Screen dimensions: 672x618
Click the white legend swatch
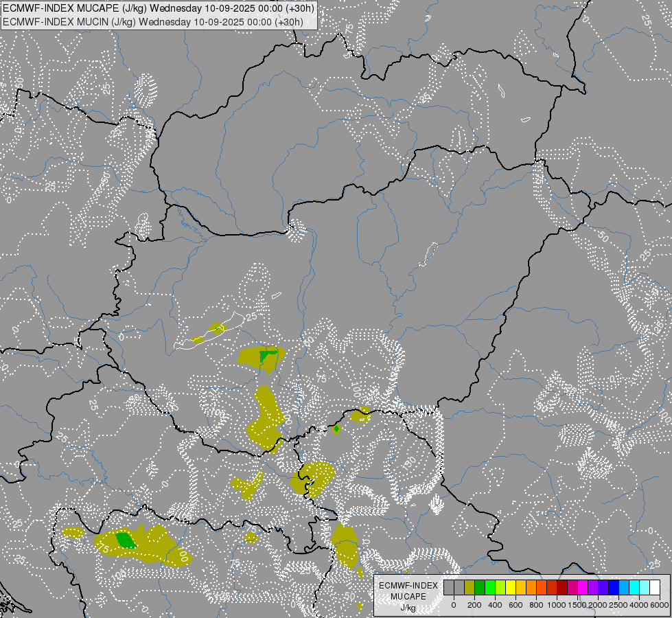pyautogui.click(x=656, y=587)
